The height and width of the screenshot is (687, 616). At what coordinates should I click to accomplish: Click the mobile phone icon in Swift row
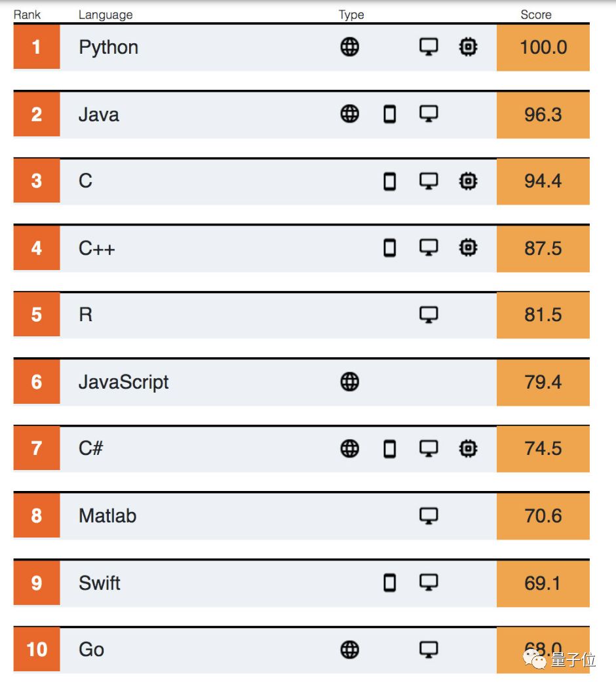point(389,582)
